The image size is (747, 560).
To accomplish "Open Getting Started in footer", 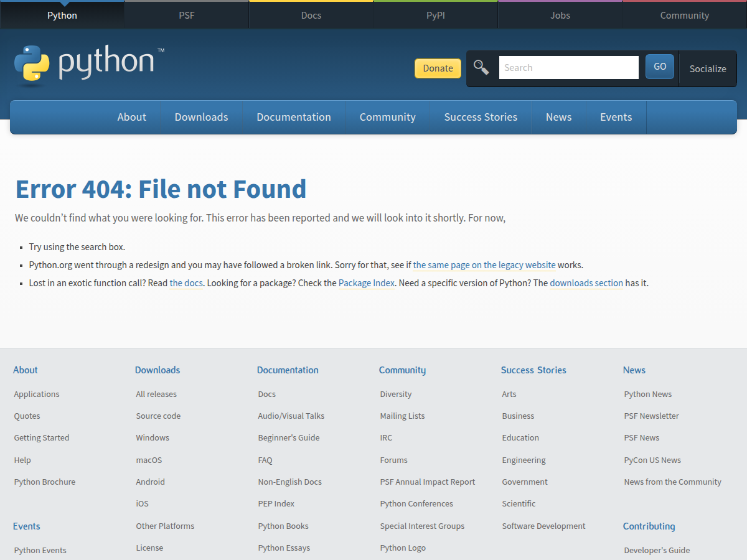I will (x=42, y=437).
